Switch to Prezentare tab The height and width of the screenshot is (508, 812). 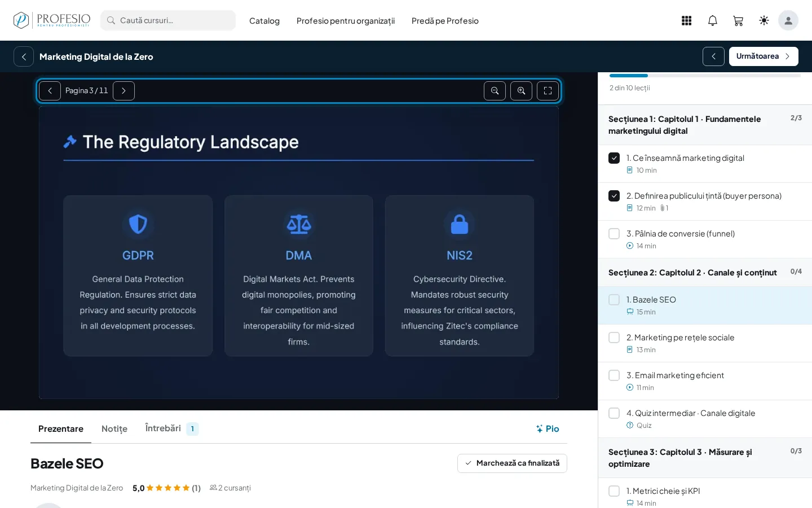[x=61, y=429]
